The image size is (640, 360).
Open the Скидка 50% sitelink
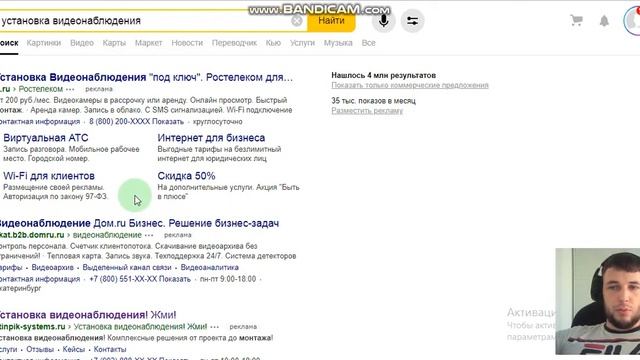coord(186,176)
